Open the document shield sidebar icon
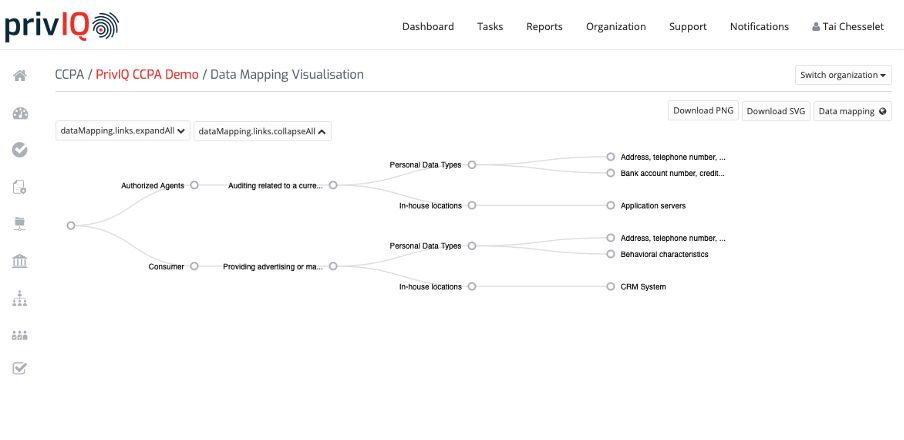This screenshot has width=904, height=440. click(x=20, y=187)
